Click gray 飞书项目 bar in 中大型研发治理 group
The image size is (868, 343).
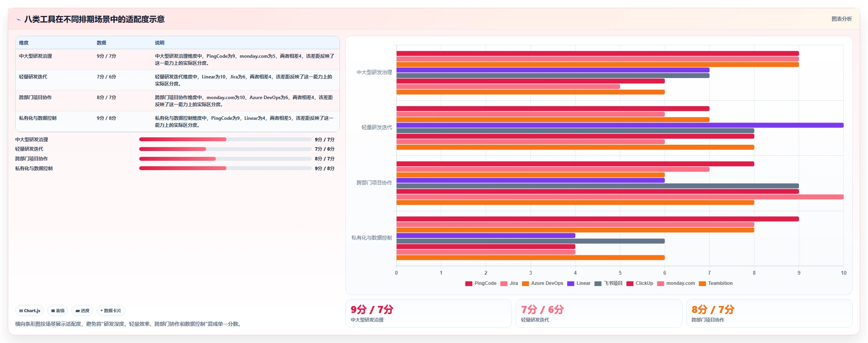click(553, 76)
